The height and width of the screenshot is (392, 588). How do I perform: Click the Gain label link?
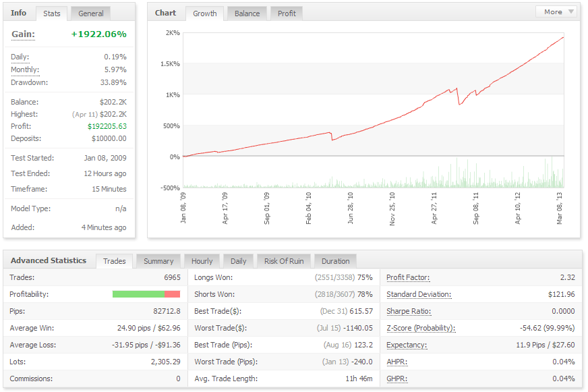click(23, 34)
